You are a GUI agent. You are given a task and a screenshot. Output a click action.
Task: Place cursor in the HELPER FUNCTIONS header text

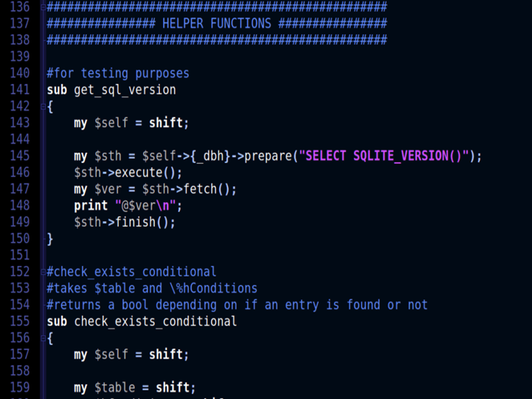pyautogui.click(x=216, y=24)
